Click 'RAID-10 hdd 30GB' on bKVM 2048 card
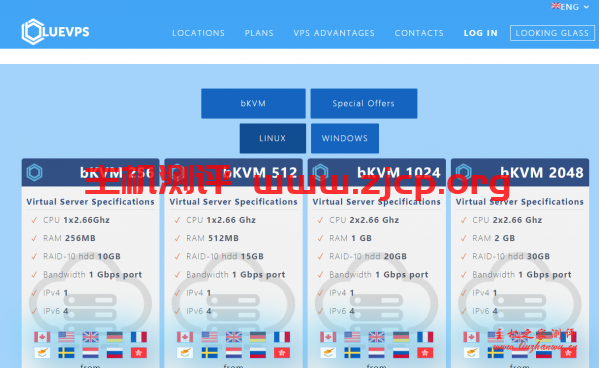The image size is (599, 368). click(x=511, y=256)
